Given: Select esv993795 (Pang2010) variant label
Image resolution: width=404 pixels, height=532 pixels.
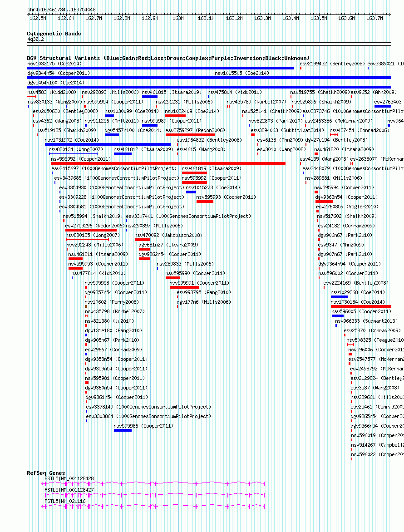Looking at the screenshot, I should pyautogui.click(x=204, y=292).
